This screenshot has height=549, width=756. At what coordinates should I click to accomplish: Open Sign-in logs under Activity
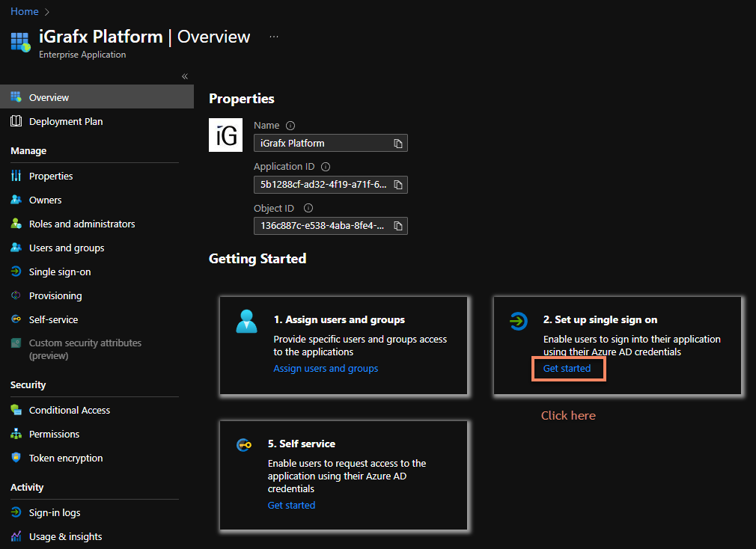pyautogui.click(x=55, y=512)
